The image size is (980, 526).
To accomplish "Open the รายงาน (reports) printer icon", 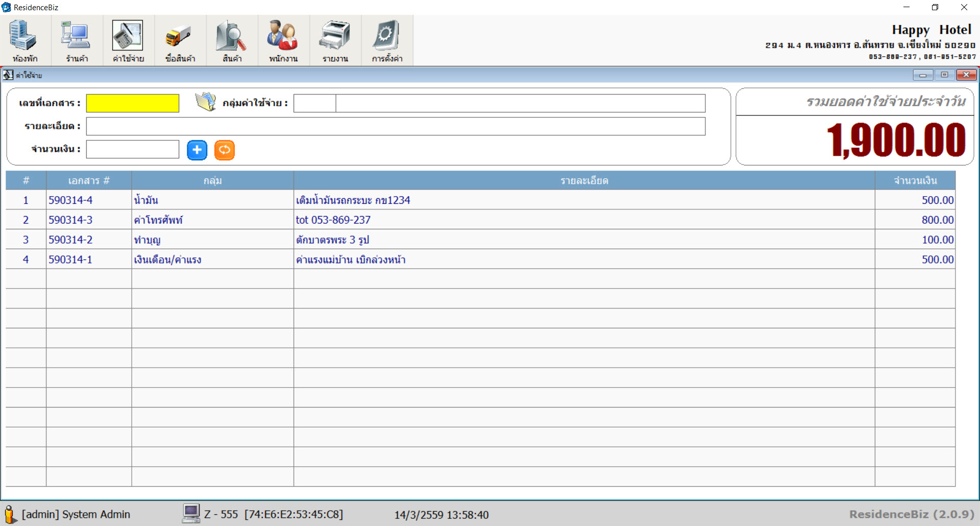I will click(x=335, y=41).
